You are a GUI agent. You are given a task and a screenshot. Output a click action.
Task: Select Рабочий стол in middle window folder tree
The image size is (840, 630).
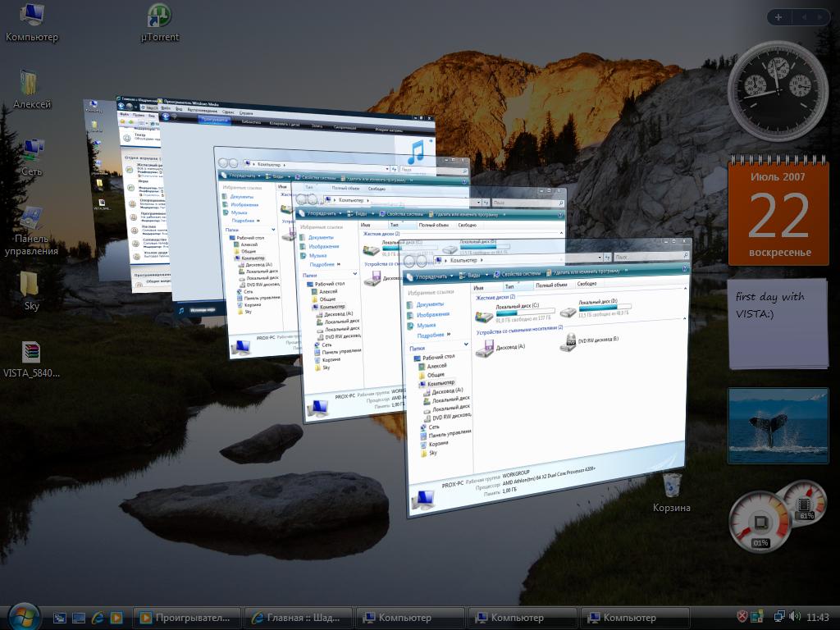(326, 284)
